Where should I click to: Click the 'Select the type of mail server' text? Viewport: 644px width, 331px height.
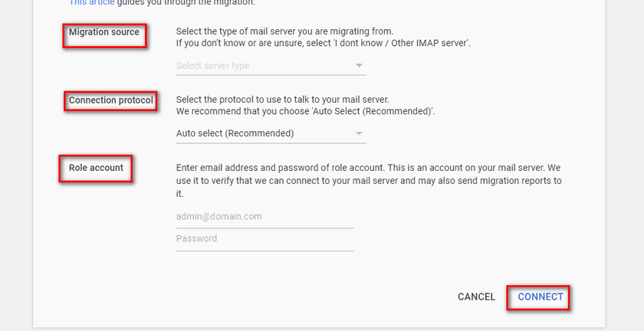[291, 32]
